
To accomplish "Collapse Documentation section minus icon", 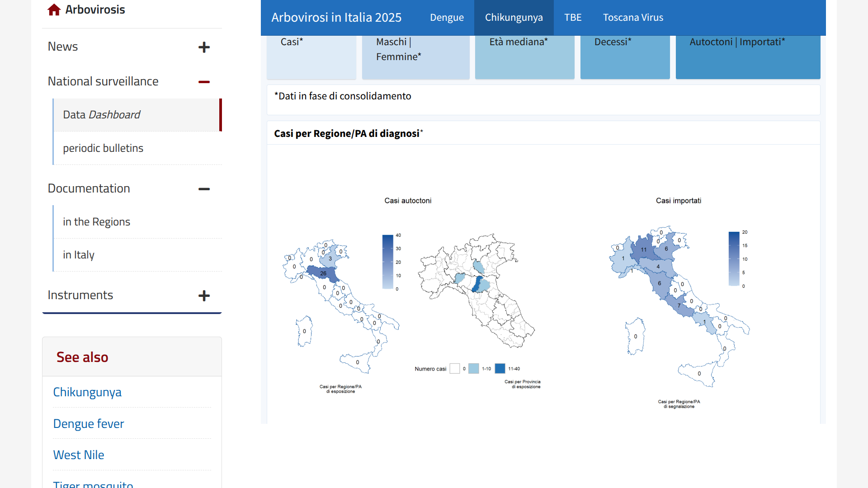I will [204, 189].
